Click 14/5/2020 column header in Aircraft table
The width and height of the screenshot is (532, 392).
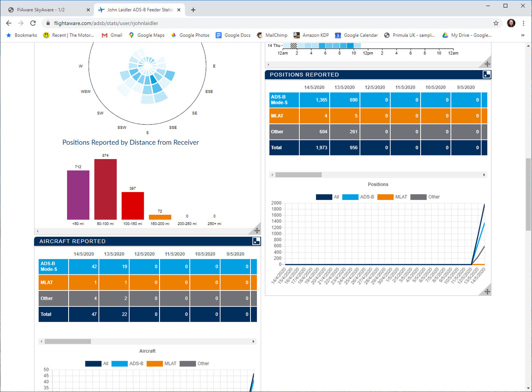point(84,254)
